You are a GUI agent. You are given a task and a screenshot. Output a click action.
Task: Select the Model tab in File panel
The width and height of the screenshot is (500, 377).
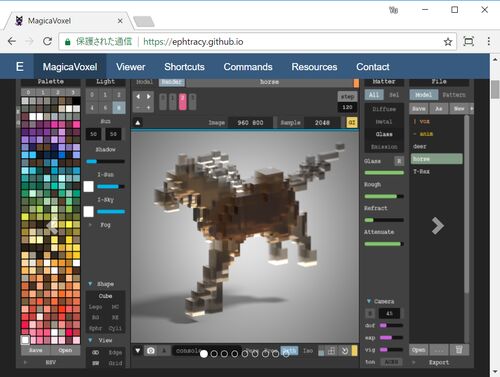423,95
